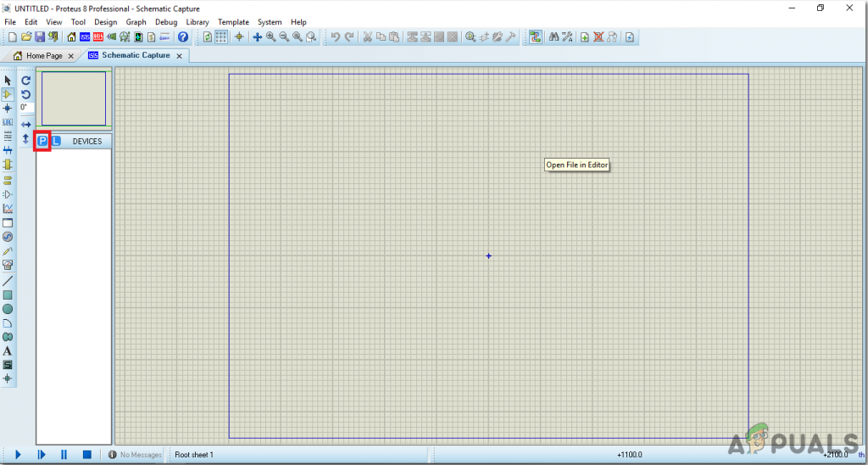This screenshot has height=465, width=868.
Task: Click the rotation angle input field
Action: coord(26,108)
